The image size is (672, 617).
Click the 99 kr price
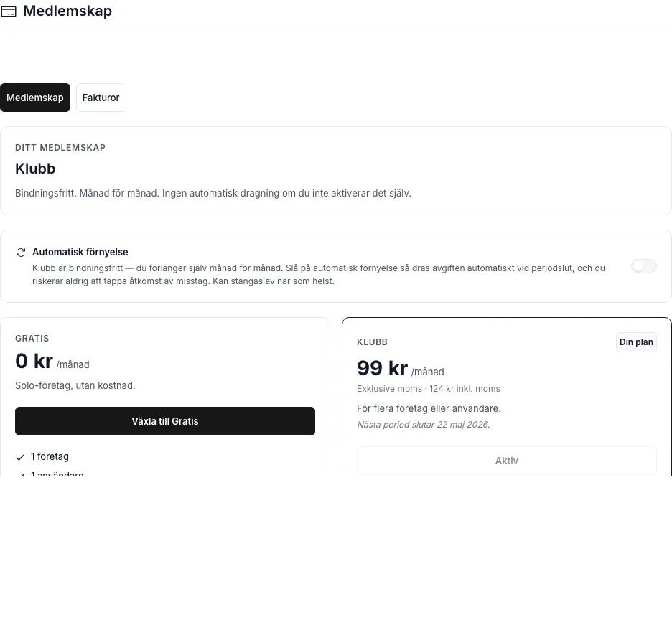click(382, 368)
